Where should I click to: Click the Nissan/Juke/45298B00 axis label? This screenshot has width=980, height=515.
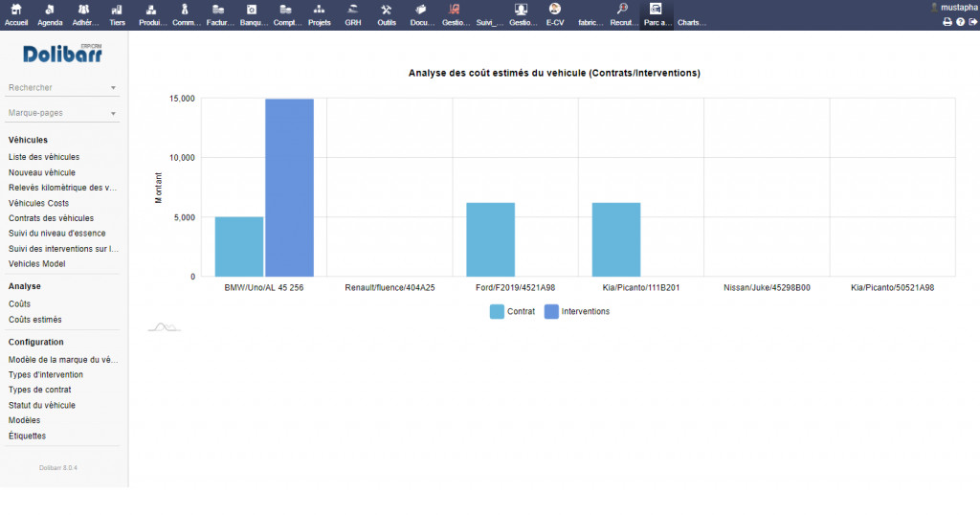tap(767, 287)
